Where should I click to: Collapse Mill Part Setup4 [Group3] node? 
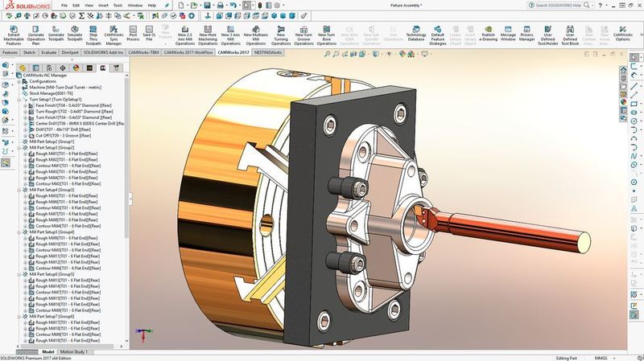coord(19,190)
